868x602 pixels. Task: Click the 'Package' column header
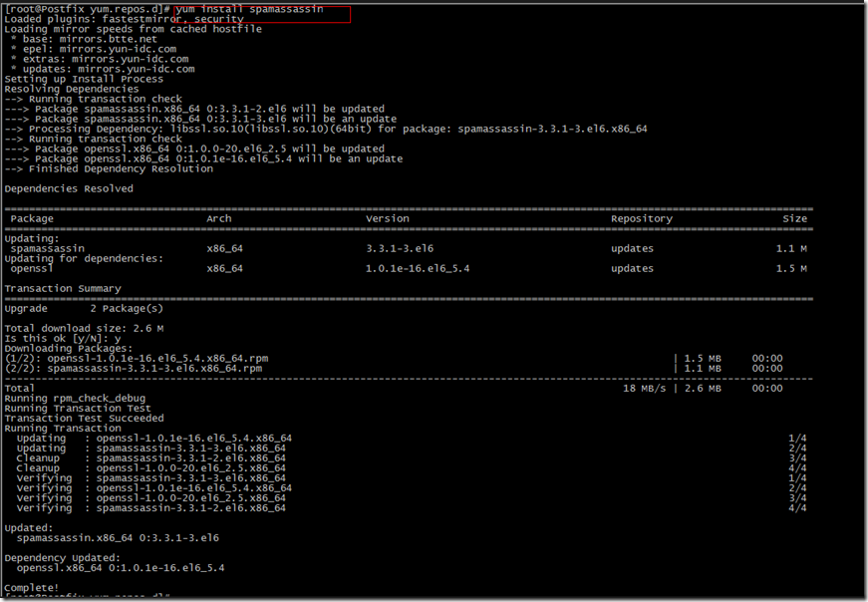pos(32,218)
